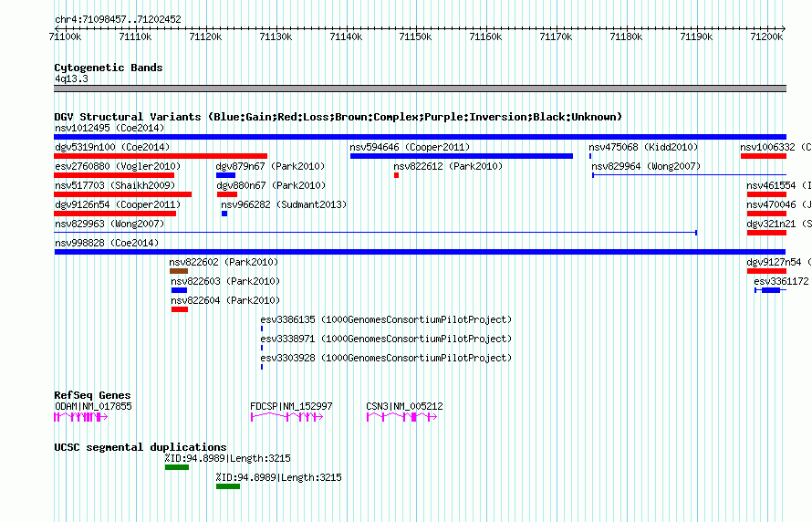The width and height of the screenshot is (812, 522).
Task: Click the nsv517703 (Shaikh2009) red bar
Action: (123, 194)
